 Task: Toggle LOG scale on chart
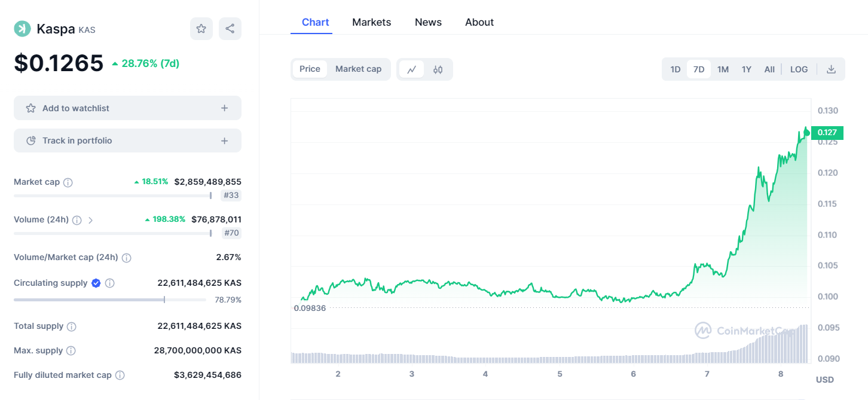click(799, 69)
